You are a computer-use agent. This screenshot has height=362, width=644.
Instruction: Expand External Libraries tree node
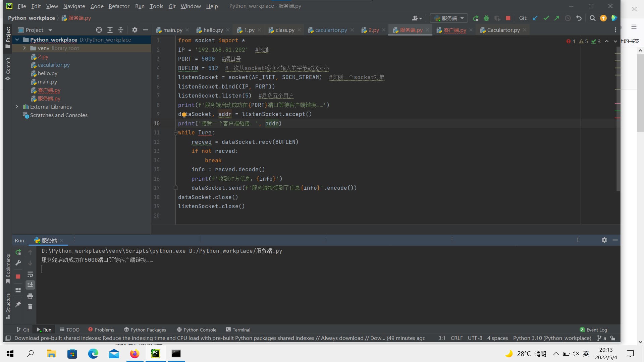[17, 107]
